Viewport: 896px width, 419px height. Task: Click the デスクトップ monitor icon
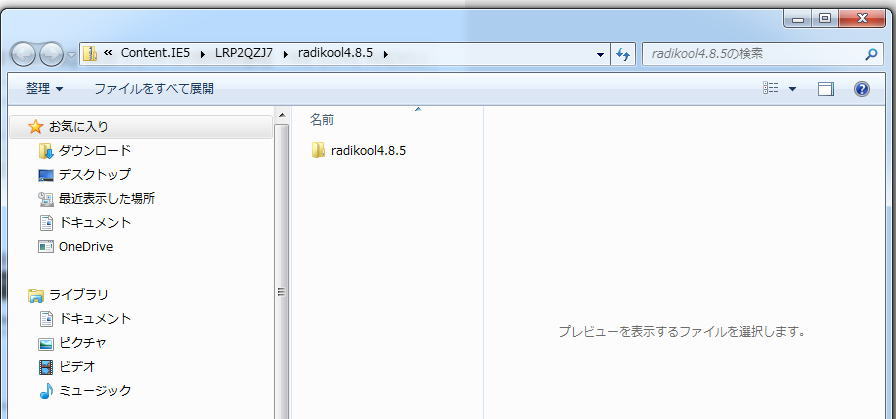(x=46, y=175)
